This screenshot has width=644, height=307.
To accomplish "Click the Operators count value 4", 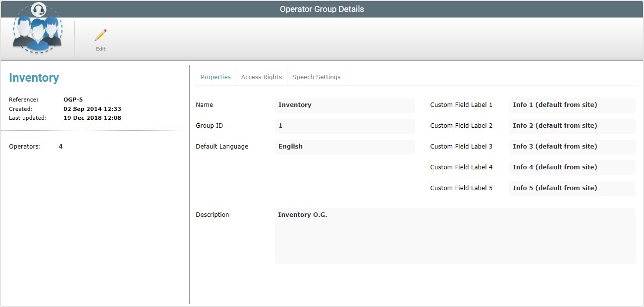I will click(x=60, y=146).
